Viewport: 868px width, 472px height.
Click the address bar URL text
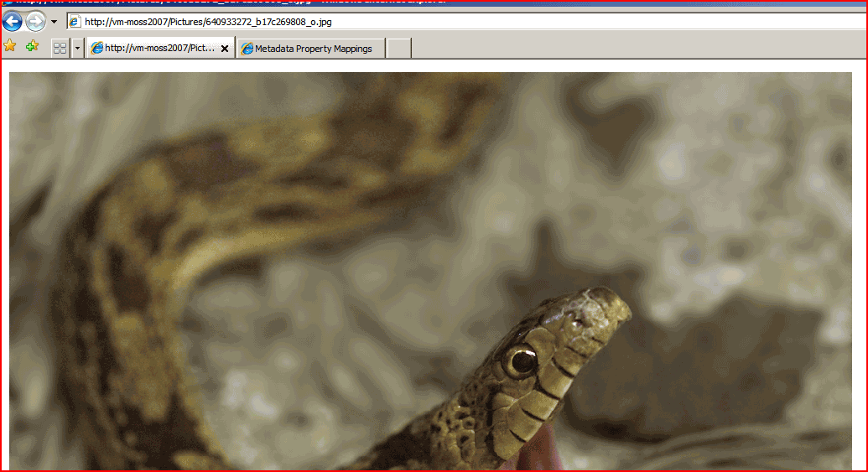point(208,22)
